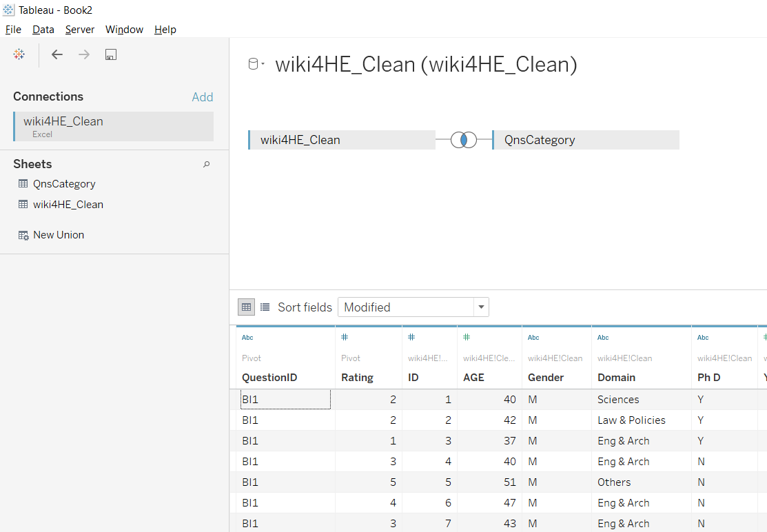Open the Server menu
The width and height of the screenshot is (767, 532).
(x=80, y=30)
